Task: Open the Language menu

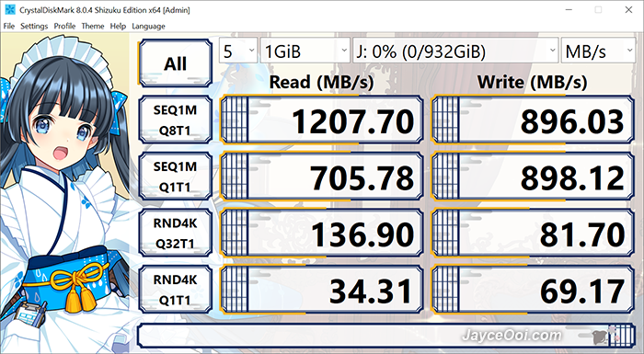Action: [x=148, y=26]
